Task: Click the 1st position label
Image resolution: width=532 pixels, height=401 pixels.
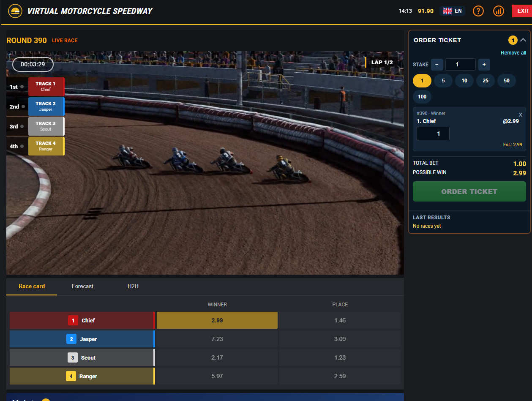Action: point(14,87)
